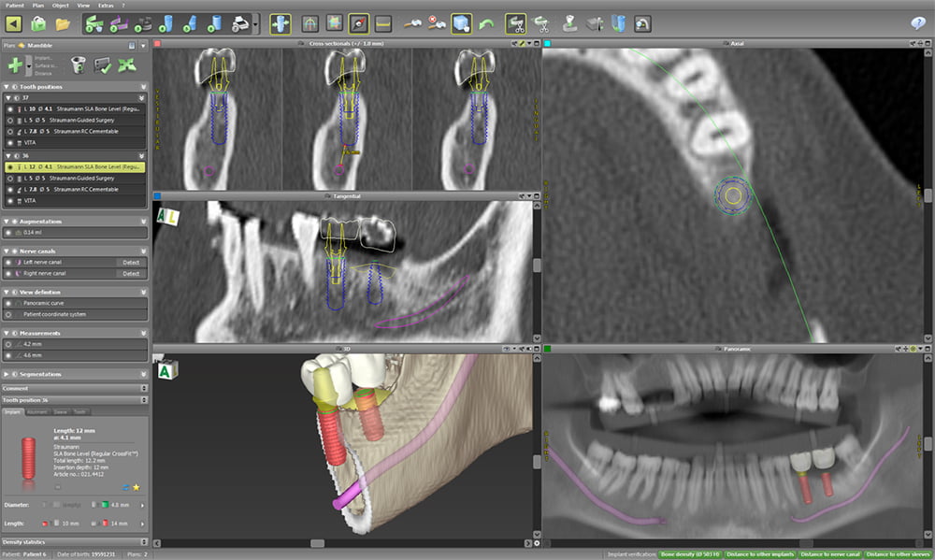This screenshot has height=560, width=935.
Task: Click the green plus add object button
Action: 16,65
